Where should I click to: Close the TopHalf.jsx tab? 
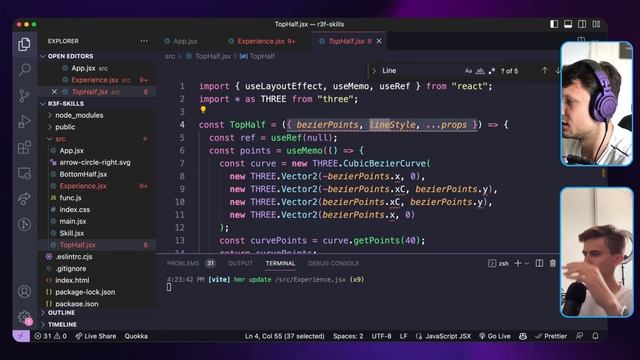379,41
